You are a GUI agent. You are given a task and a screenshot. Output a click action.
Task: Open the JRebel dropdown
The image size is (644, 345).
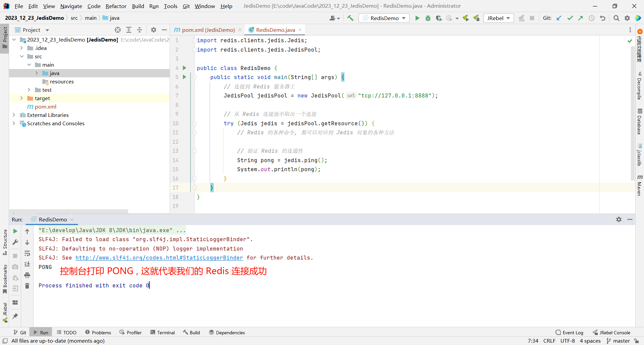[x=499, y=18]
